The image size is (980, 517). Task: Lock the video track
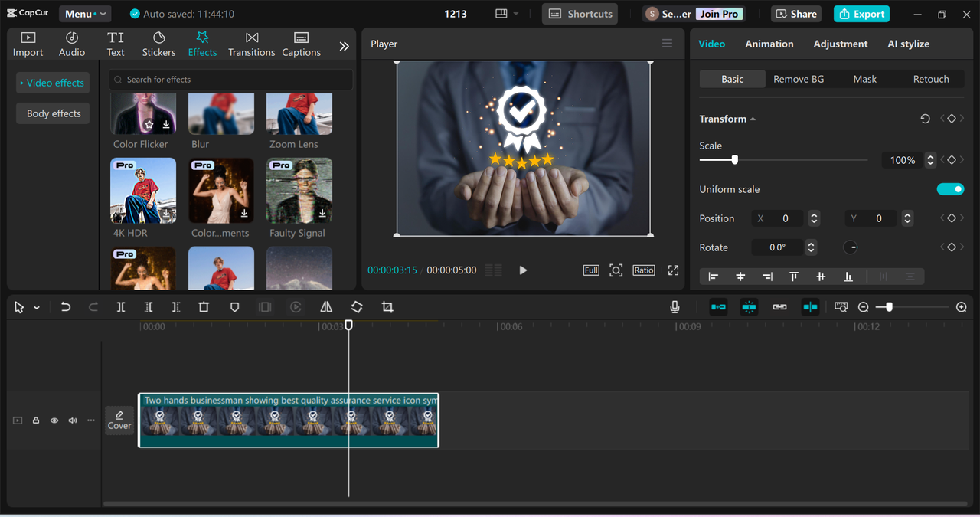coord(36,420)
